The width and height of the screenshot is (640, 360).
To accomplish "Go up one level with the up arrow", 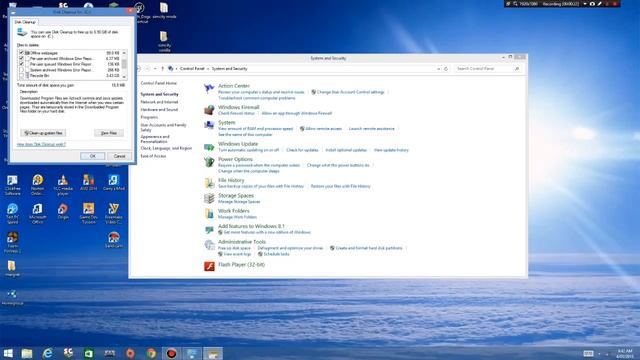I will coord(162,69).
